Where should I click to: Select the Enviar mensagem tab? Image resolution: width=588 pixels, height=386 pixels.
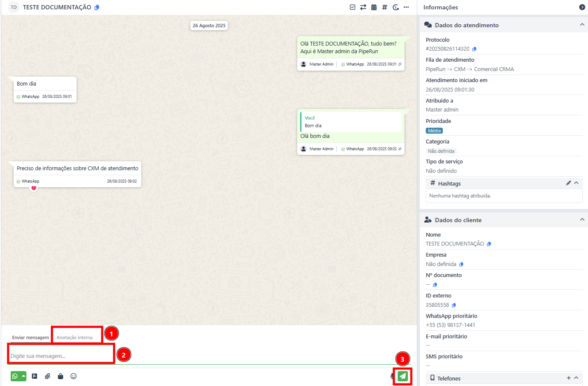pyautogui.click(x=30, y=337)
